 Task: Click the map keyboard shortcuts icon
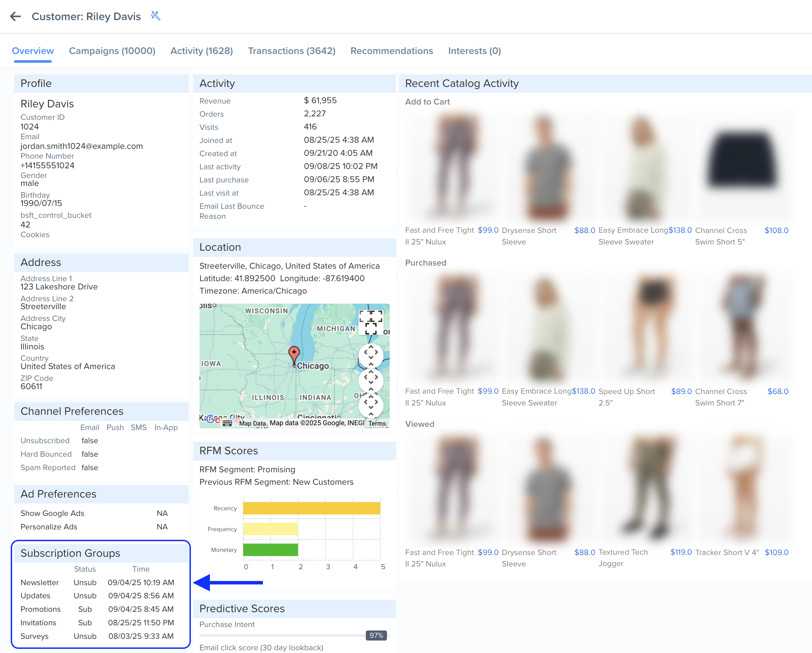coord(227,423)
